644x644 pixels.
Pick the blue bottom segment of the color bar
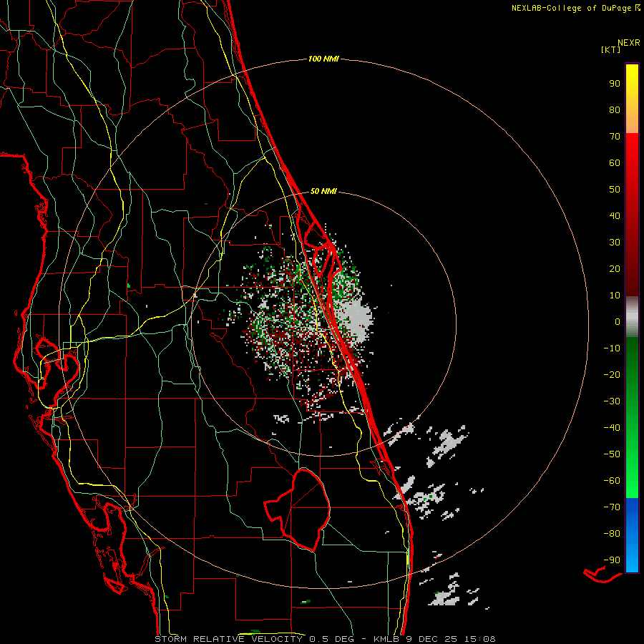[x=632, y=535]
